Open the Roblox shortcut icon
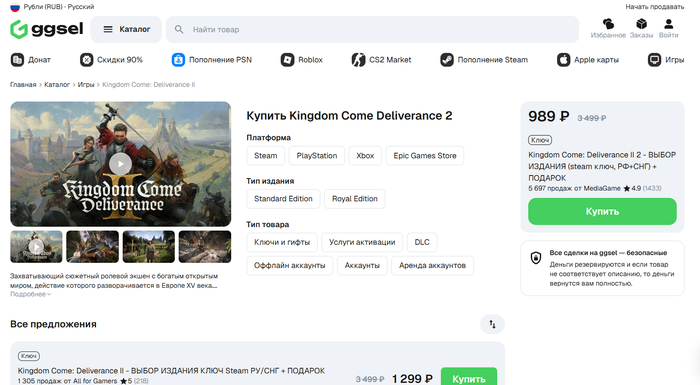700x385 pixels. (287, 59)
